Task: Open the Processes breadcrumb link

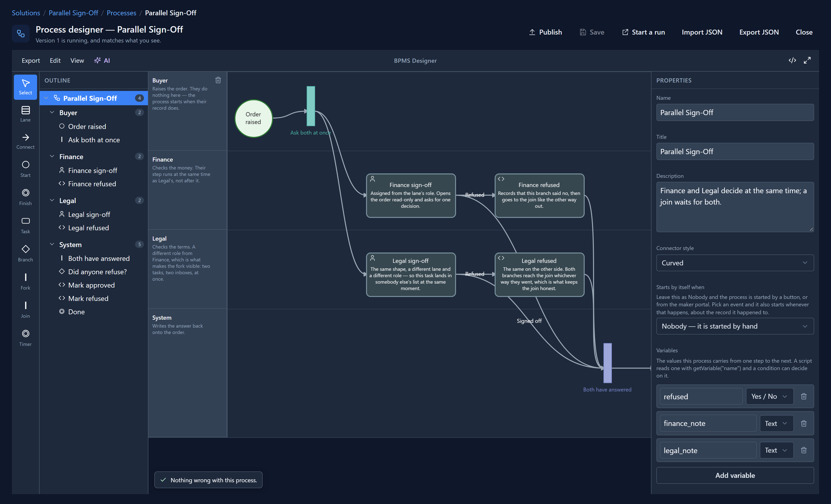Action: 122,13
